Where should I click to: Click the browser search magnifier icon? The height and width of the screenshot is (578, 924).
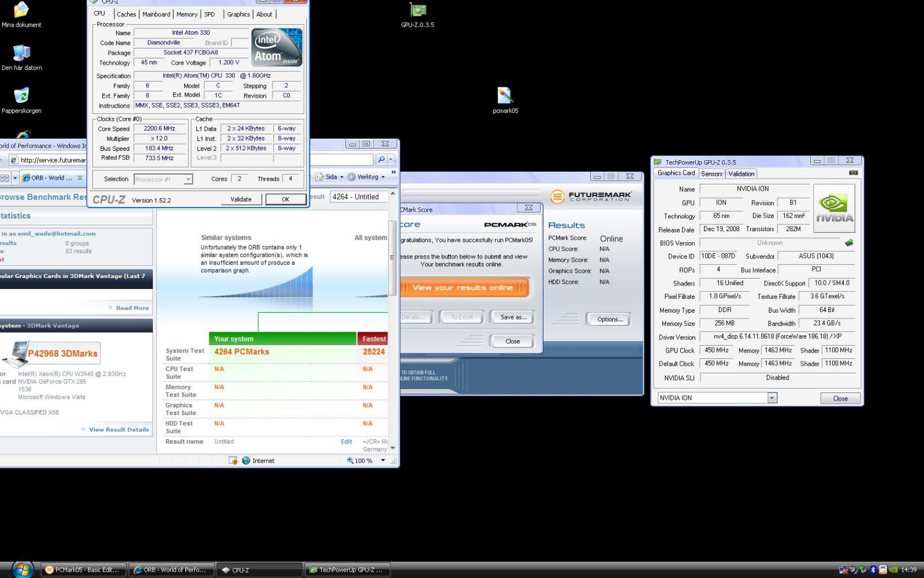click(x=381, y=160)
